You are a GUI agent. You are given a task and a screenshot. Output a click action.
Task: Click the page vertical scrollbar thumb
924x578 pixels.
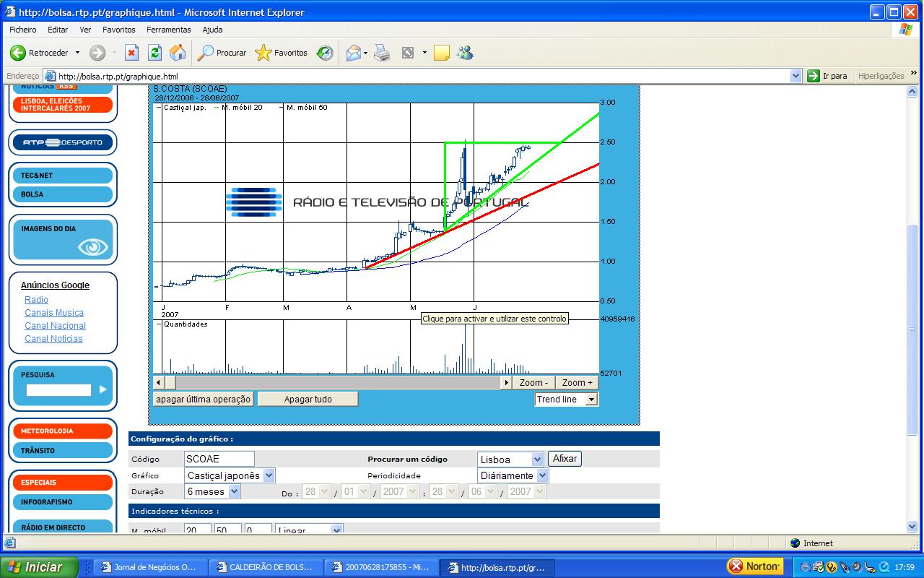click(x=912, y=329)
